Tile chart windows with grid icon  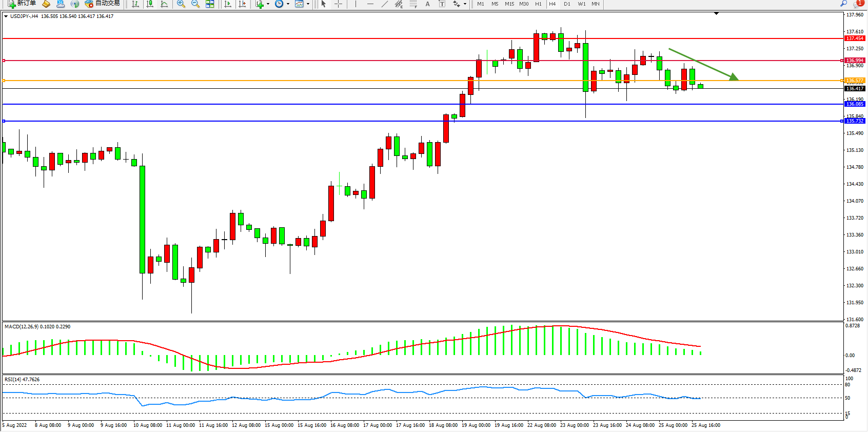pos(210,4)
